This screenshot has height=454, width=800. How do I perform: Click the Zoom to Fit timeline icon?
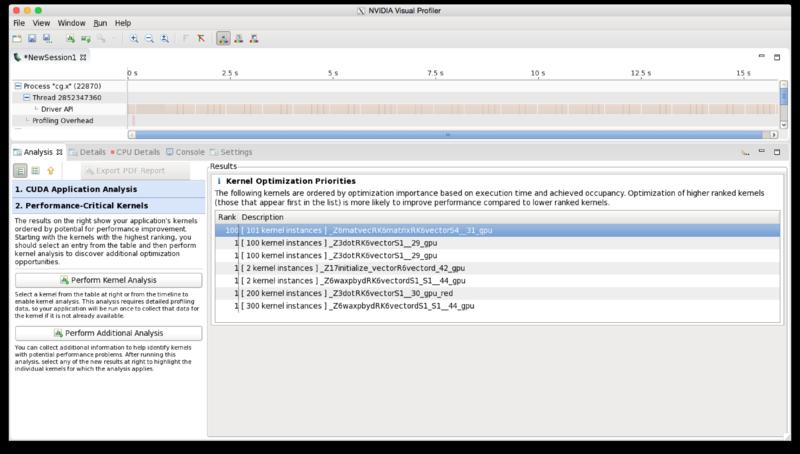pos(164,39)
